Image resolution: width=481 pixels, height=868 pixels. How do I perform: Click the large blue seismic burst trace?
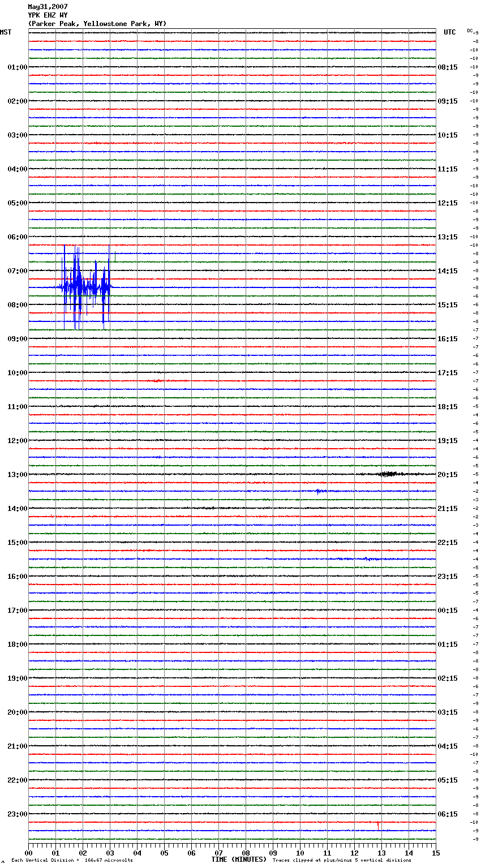[x=86, y=287]
